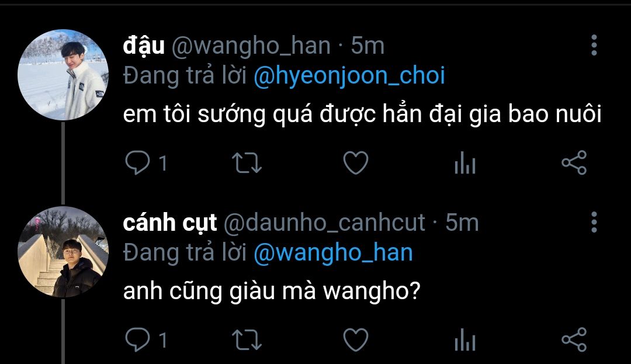Open cánh cụt display name profile
This screenshot has height=364, width=631.
pyautogui.click(x=170, y=223)
